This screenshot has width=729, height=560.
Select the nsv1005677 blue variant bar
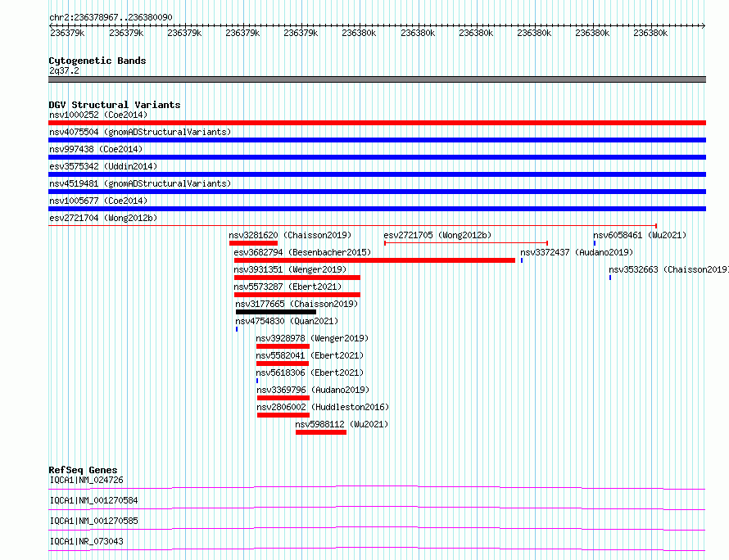pos(377,209)
